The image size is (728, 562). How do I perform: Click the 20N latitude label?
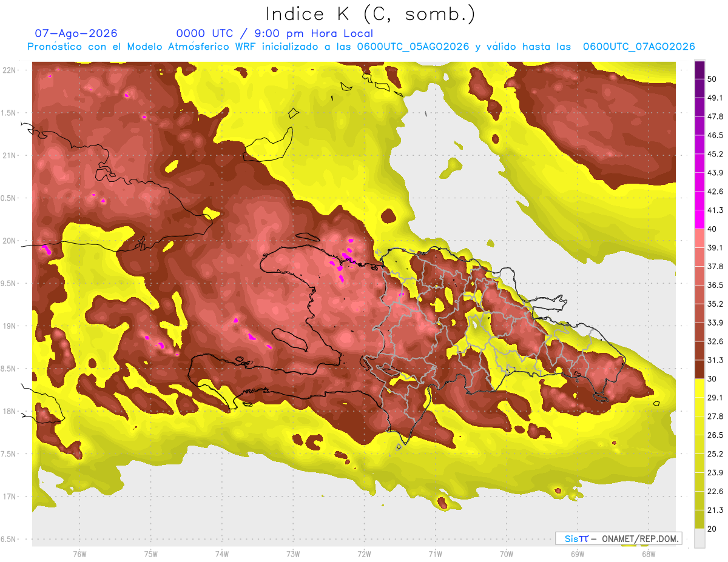10,241
